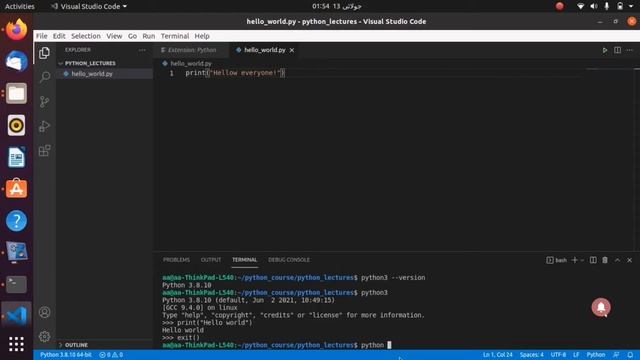Image resolution: width=640 pixels, height=360 pixels.
Task: Open errors and warnings count in status bar
Action: coord(111,355)
